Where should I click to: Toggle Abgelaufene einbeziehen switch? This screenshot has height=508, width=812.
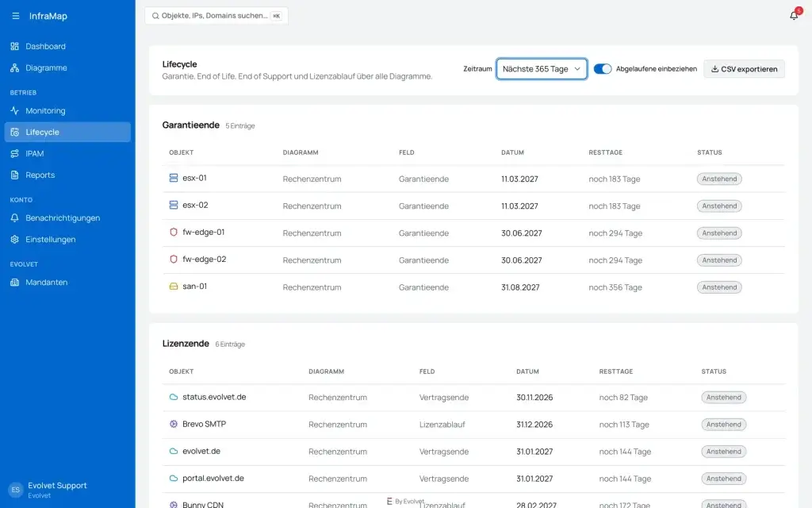pyautogui.click(x=603, y=69)
